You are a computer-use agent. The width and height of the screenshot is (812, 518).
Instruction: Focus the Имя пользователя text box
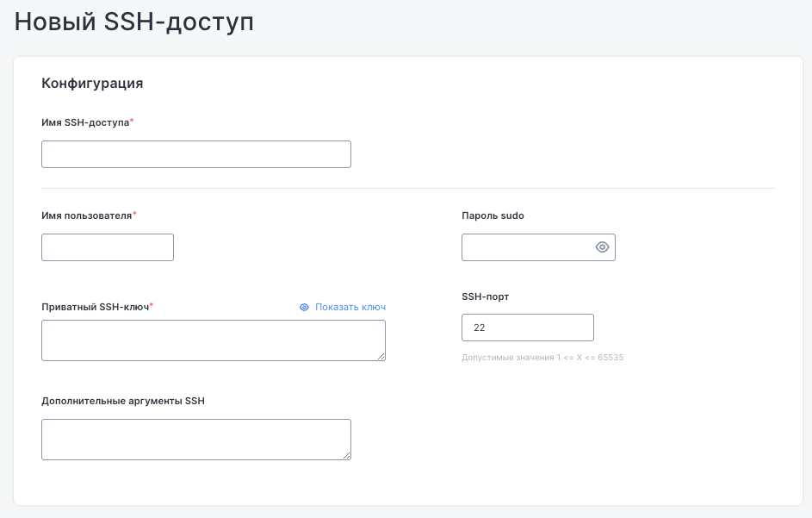coord(107,247)
